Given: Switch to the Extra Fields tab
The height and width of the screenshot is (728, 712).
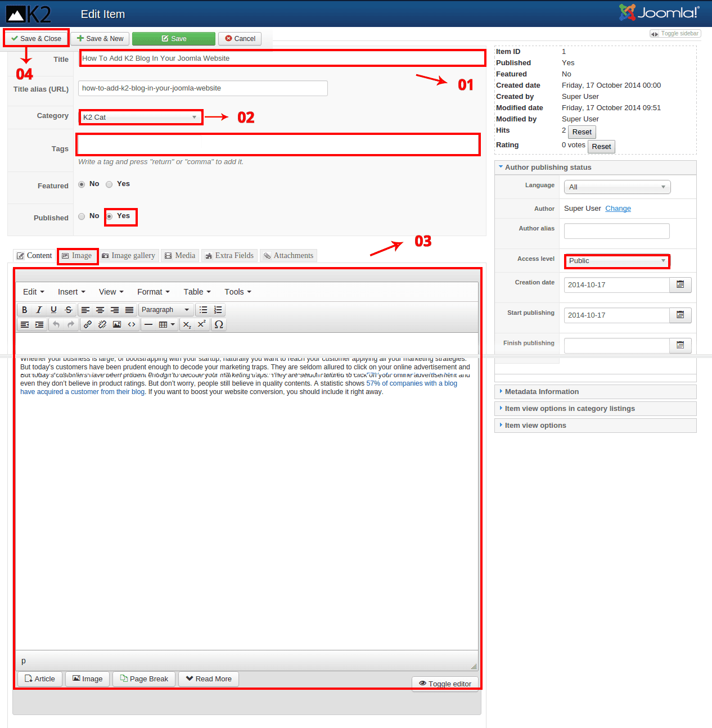Looking at the screenshot, I should 229,256.
